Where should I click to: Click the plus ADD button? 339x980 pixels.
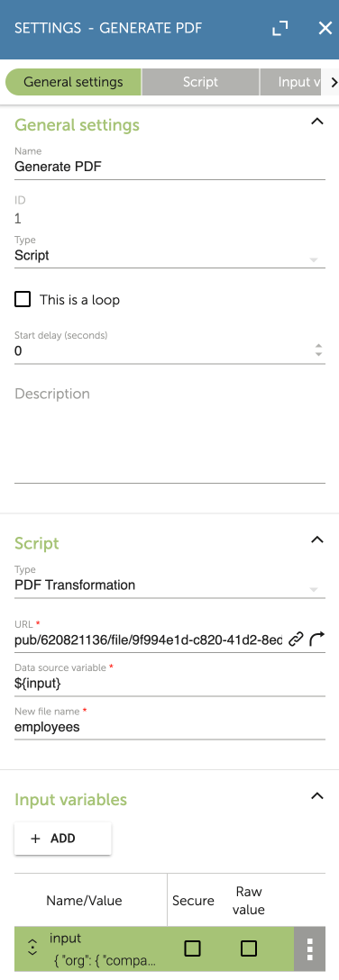coord(62,838)
